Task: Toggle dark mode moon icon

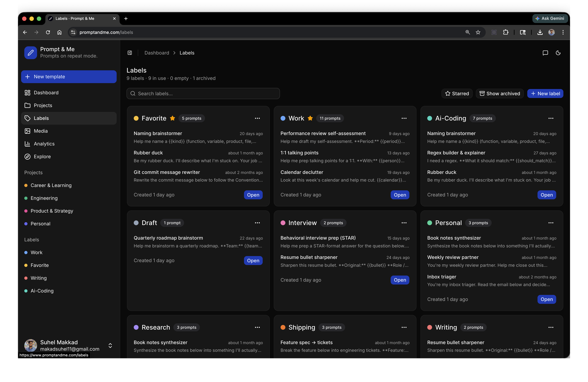Action: coord(558,53)
